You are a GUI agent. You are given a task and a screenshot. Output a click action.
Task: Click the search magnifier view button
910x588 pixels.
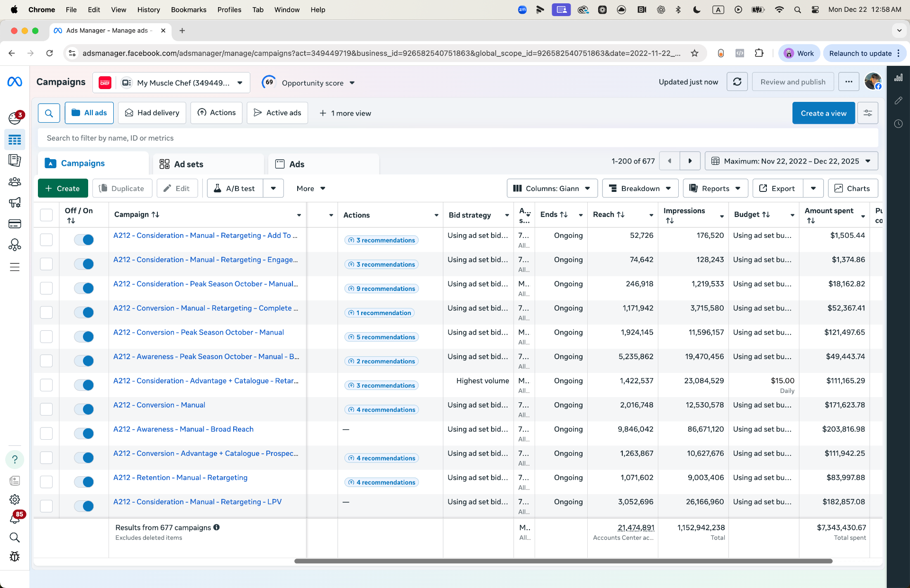click(49, 113)
